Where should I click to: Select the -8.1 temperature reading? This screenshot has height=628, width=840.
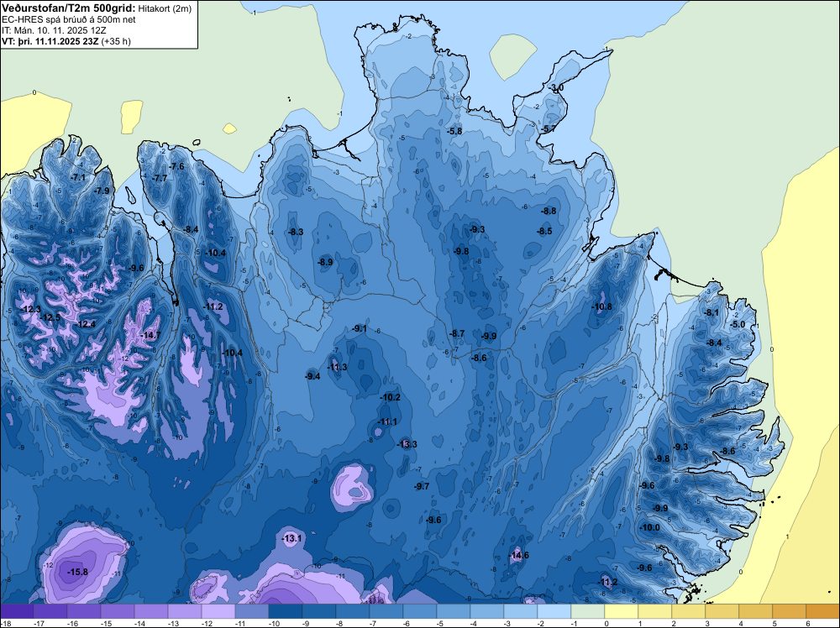711,312
